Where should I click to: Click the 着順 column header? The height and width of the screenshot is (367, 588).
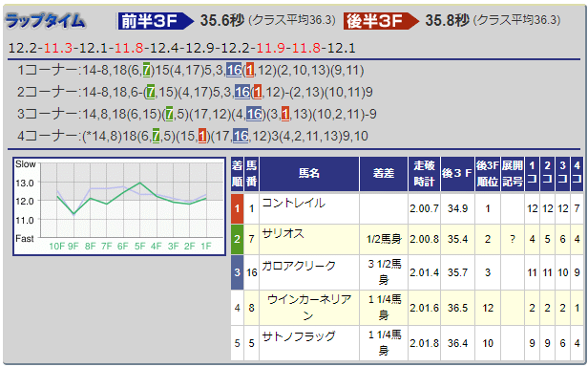click(237, 174)
